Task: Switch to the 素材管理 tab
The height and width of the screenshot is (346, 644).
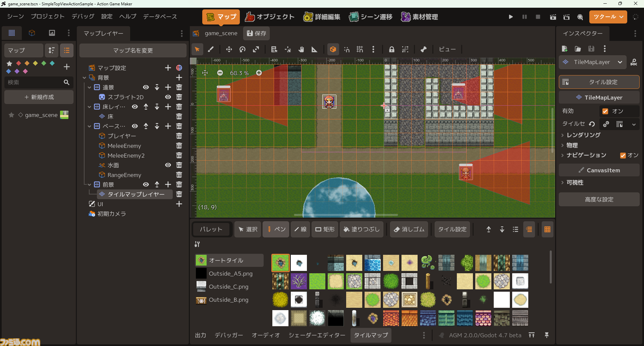Action: point(420,17)
